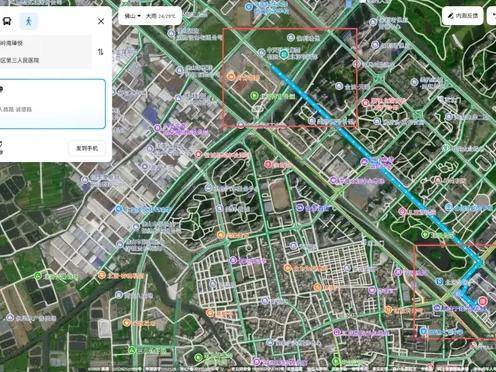Click the 发到手机 send to phone button
Viewport: 496px width, 372px height.
(x=87, y=148)
